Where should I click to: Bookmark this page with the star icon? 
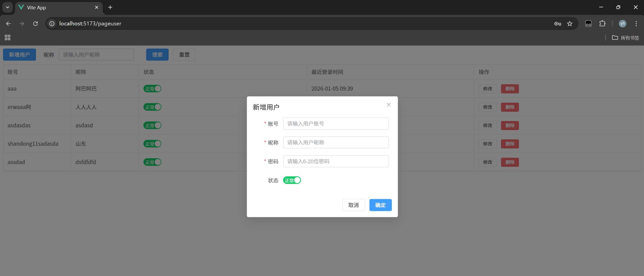(570, 24)
